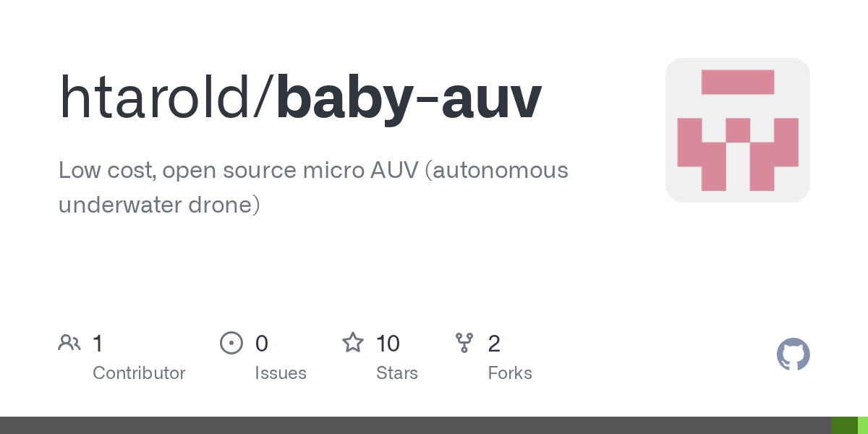Click the stars count number 10

(x=388, y=343)
